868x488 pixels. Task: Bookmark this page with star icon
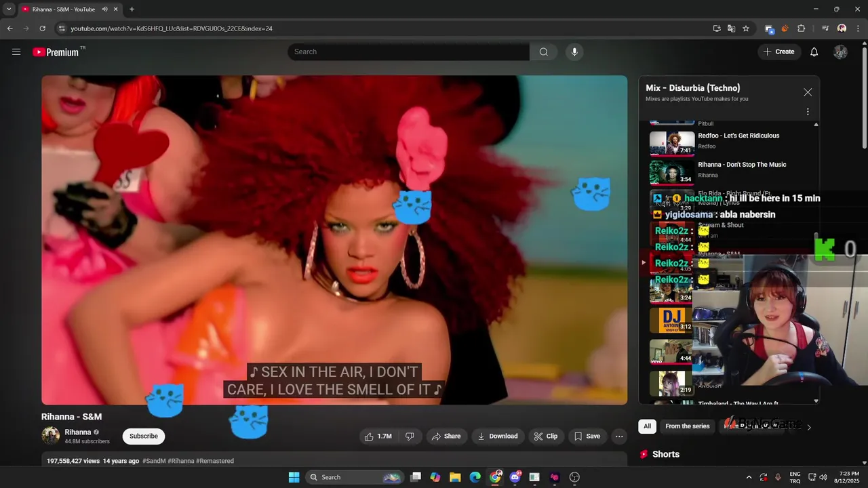(x=746, y=28)
